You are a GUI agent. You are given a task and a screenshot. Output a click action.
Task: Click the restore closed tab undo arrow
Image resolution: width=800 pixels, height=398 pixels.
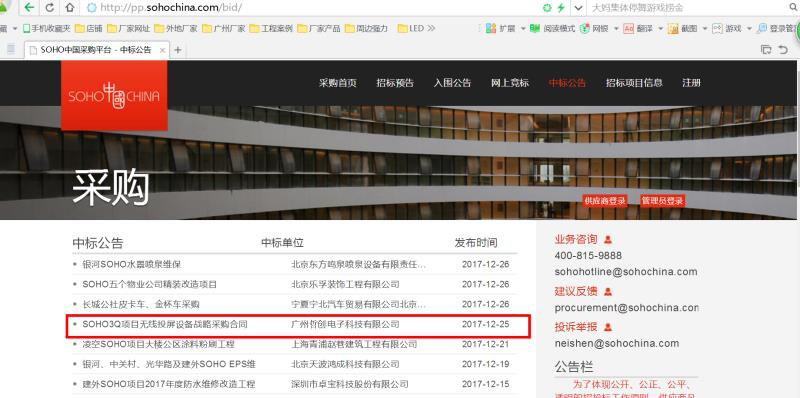[x=783, y=49]
